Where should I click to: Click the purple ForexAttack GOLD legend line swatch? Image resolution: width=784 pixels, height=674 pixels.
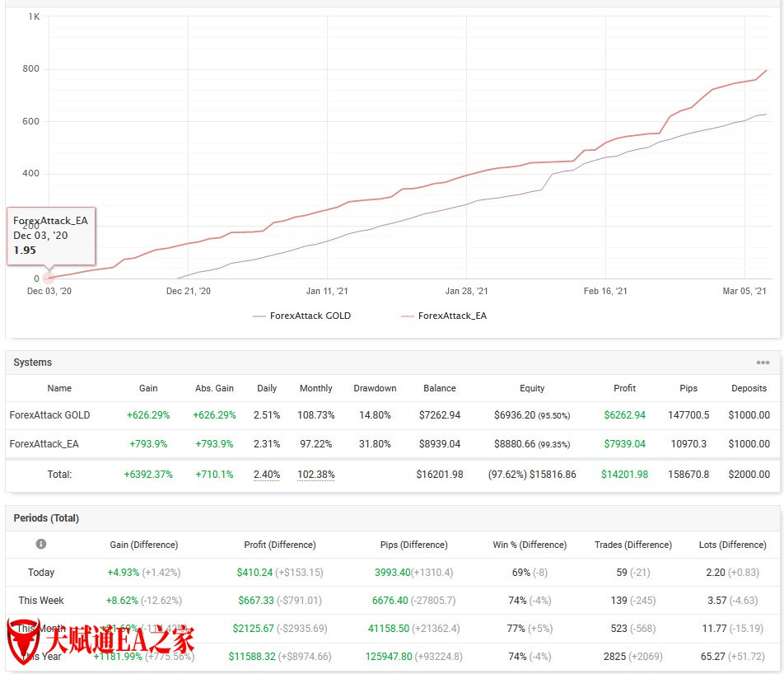tap(259, 316)
